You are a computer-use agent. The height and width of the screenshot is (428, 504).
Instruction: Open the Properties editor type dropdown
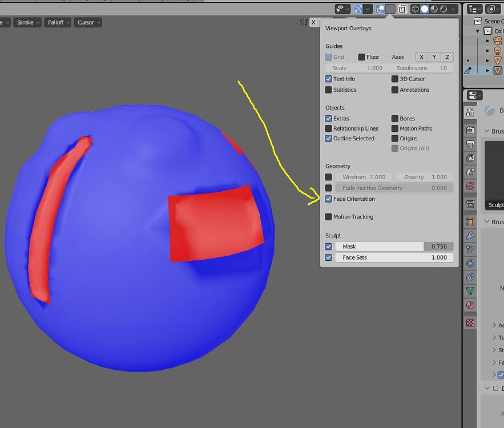coord(475,95)
